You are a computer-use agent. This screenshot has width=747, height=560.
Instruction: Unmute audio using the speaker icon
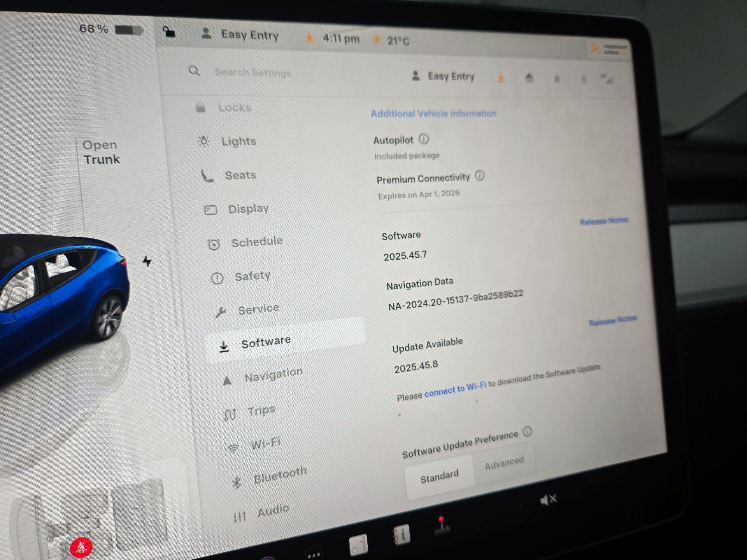point(549,499)
